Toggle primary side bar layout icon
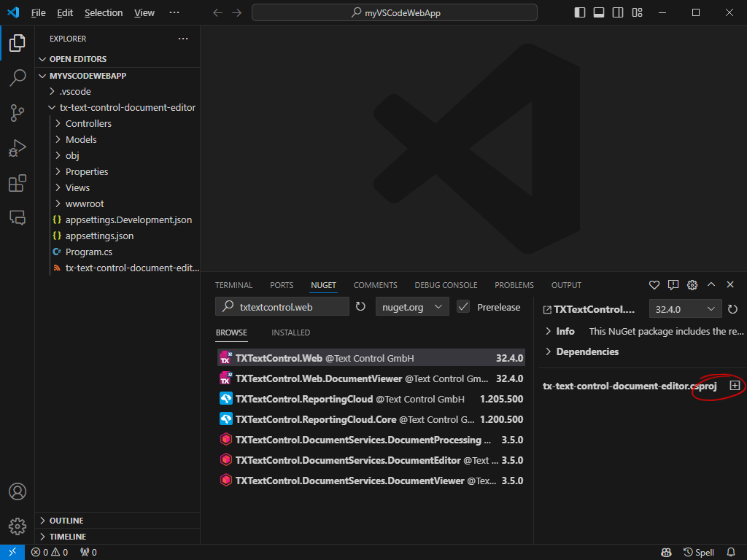747x560 pixels. [x=580, y=13]
